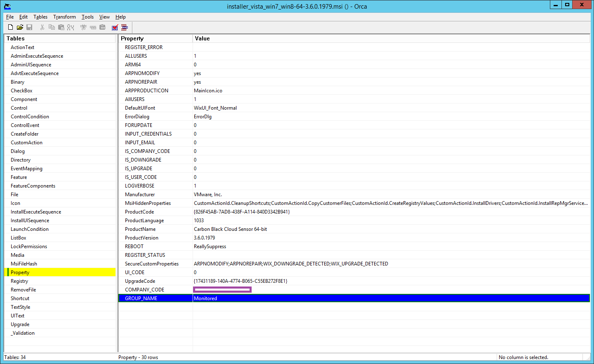
Task: Click the Save floppy disk icon
Action: (29, 27)
